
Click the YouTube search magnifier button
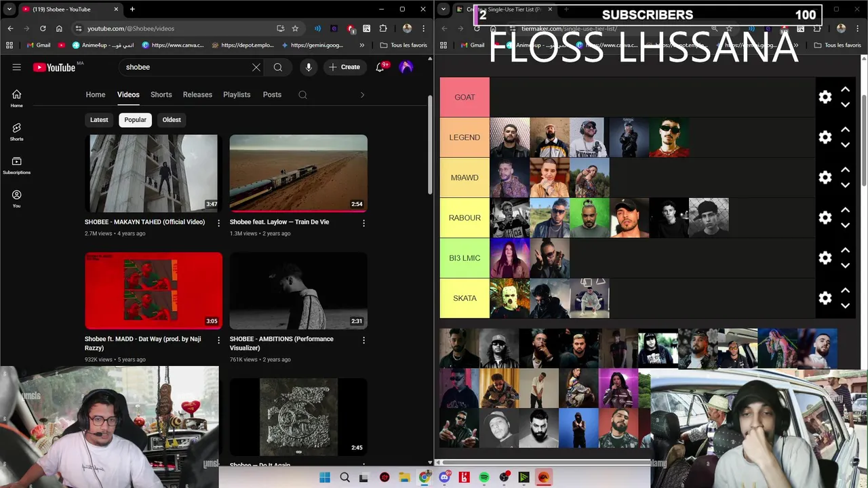coord(278,67)
